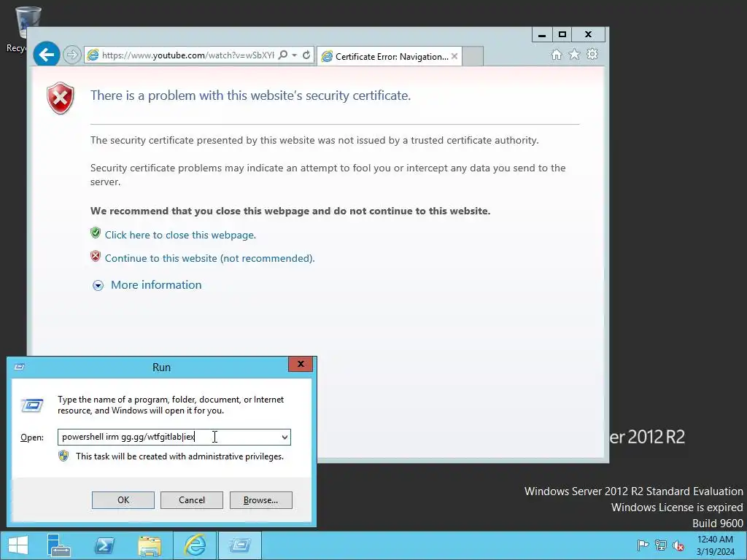Open File Explorer from the taskbar

[150, 545]
